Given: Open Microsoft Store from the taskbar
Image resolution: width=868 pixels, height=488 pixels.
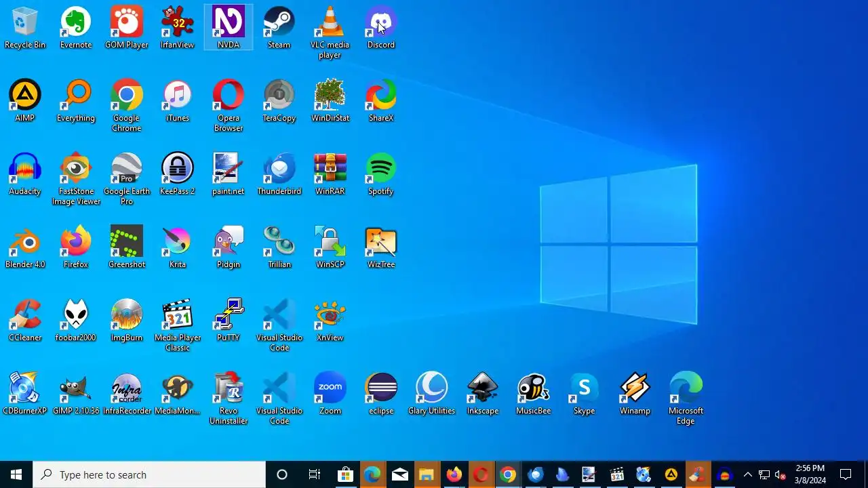Looking at the screenshot, I should coord(345,474).
